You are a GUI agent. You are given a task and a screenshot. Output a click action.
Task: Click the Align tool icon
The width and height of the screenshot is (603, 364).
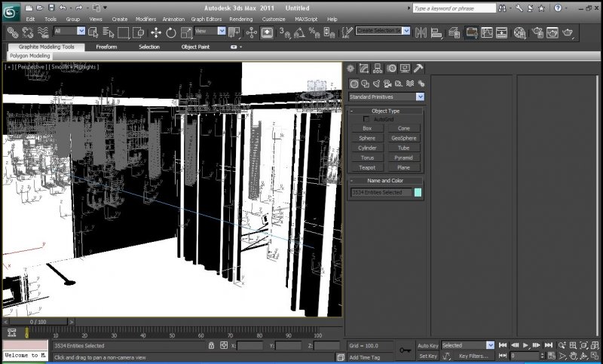436,32
